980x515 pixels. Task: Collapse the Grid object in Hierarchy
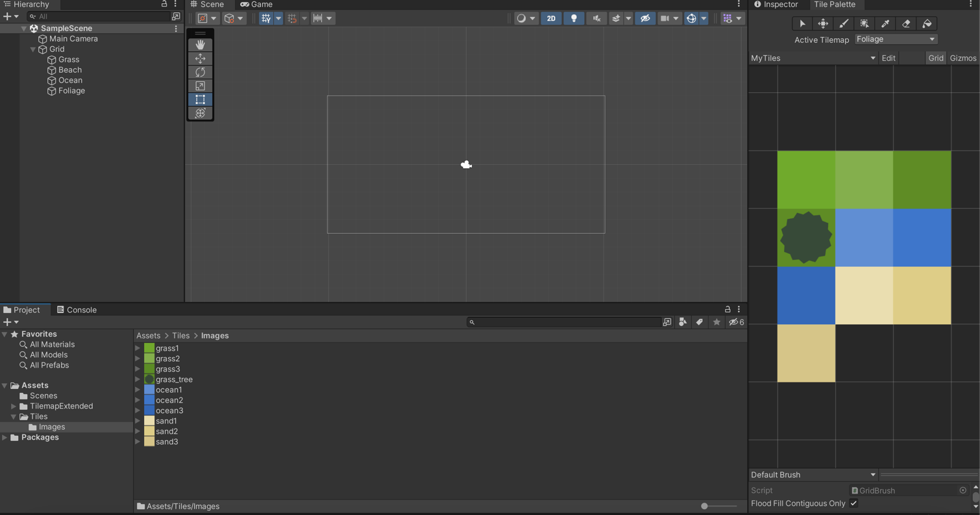pos(33,49)
